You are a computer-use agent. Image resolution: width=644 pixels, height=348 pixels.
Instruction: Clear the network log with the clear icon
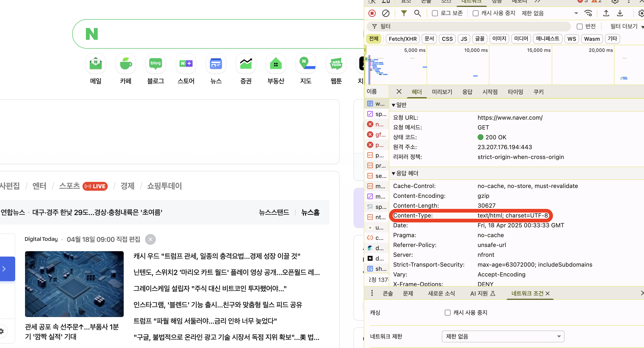tap(386, 13)
